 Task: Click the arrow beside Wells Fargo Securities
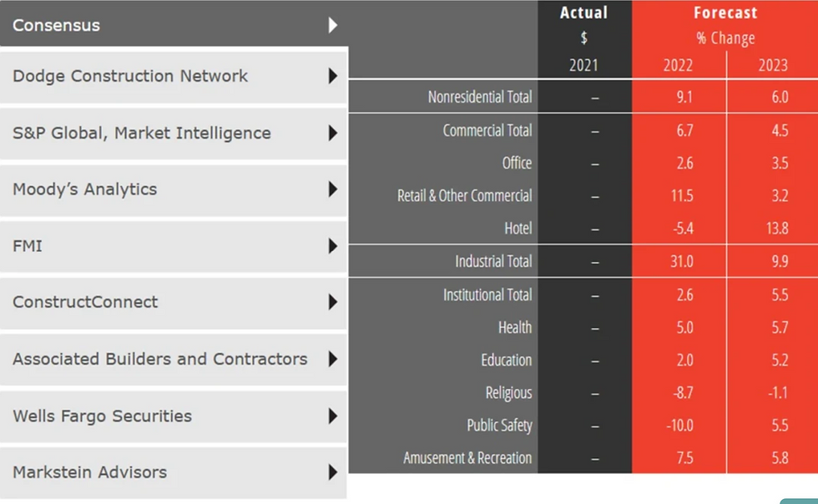point(333,416)
